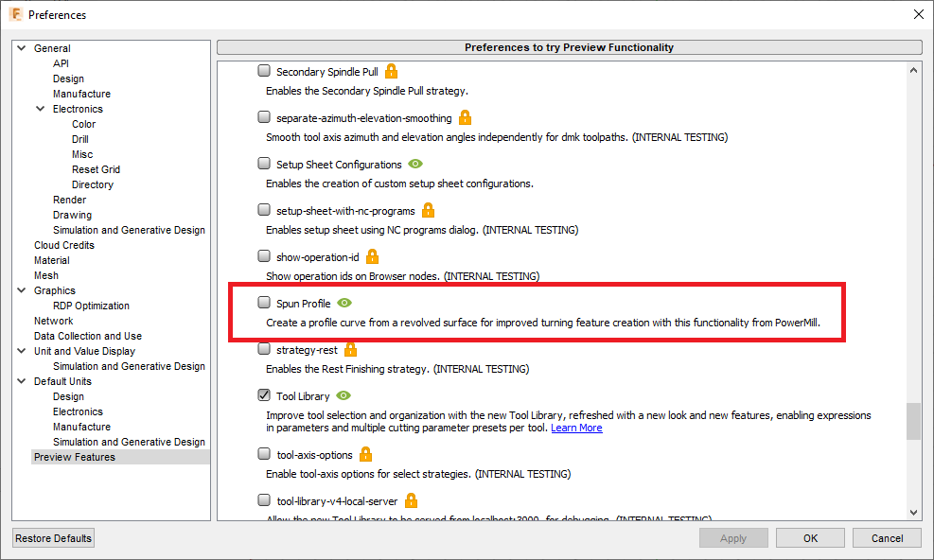Click the lock icon beside setup-sheet-with-nc-programs
Image resolution: width=934 pixels, height=560 pixels.
(429, 210)
